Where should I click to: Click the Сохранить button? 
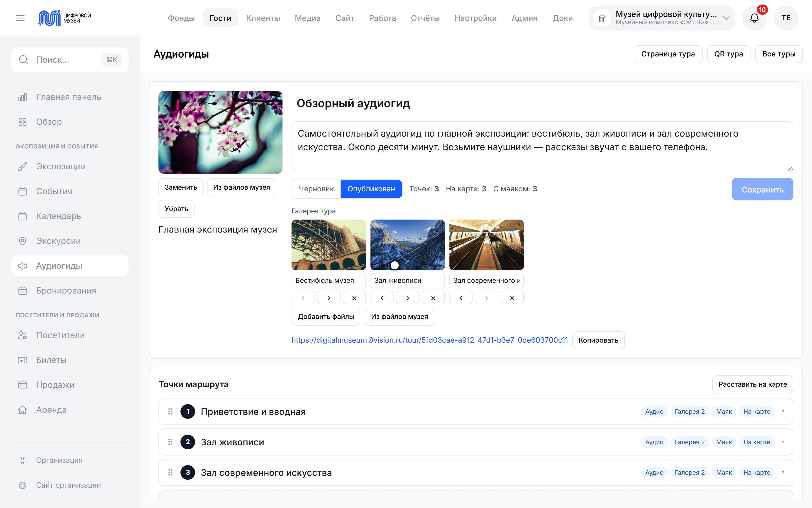[762, 189]
